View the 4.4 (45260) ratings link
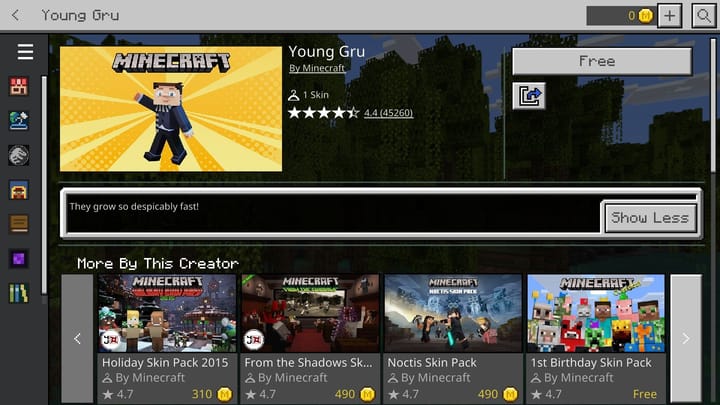Image resolution: width=720 pixels, height=405 pixels. click(388, 113)
